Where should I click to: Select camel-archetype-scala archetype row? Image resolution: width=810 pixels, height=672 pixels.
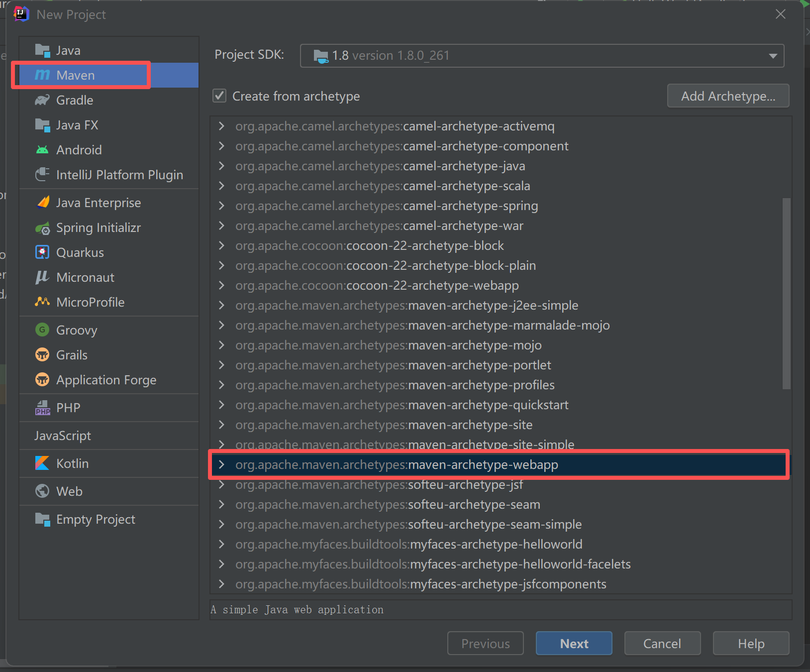coord(501,186)
